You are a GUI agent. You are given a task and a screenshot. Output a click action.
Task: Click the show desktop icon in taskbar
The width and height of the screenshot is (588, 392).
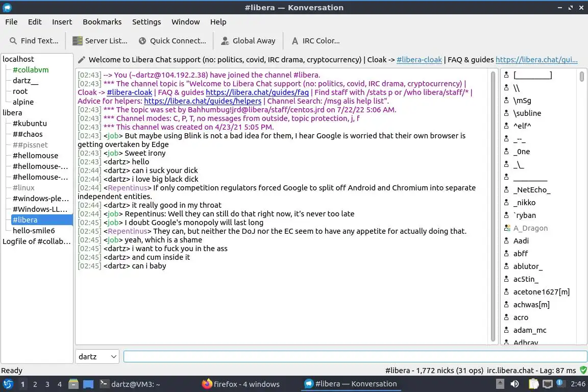88,384
